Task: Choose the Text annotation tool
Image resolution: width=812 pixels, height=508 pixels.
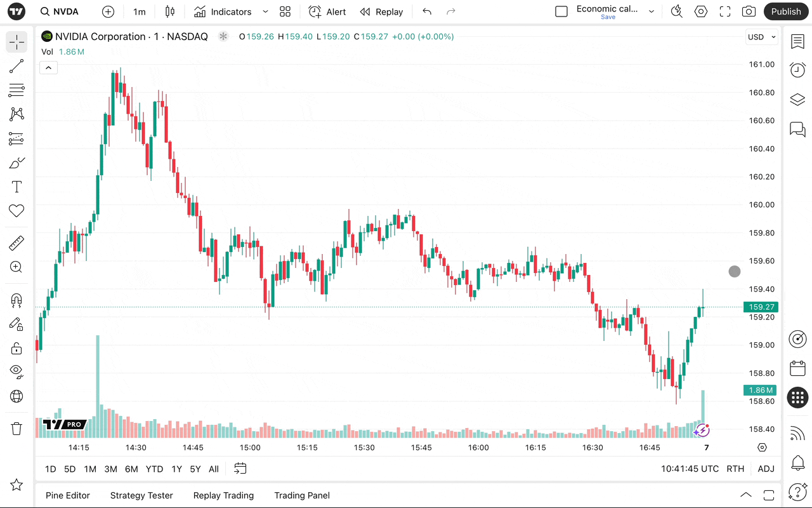Action: (16, 187)
